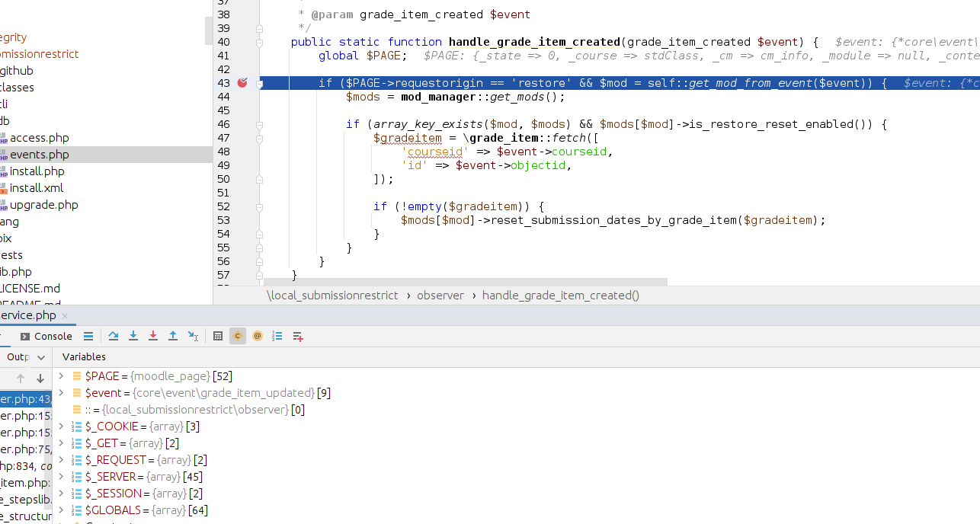Select the $event grade_item_updated variable row
The height and width of the screenshot is (524, 980).
(517, 393)
